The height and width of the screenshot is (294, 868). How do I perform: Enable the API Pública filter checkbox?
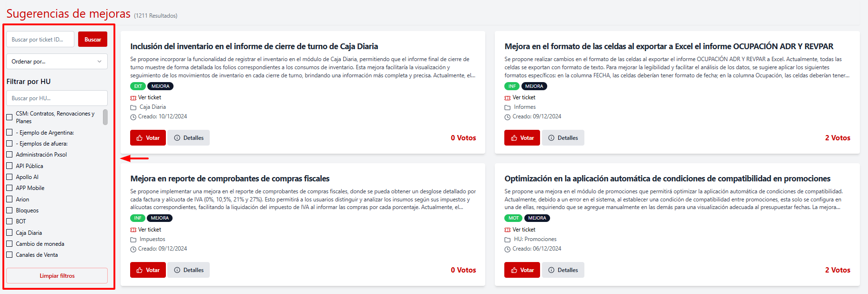click(10, 166)
